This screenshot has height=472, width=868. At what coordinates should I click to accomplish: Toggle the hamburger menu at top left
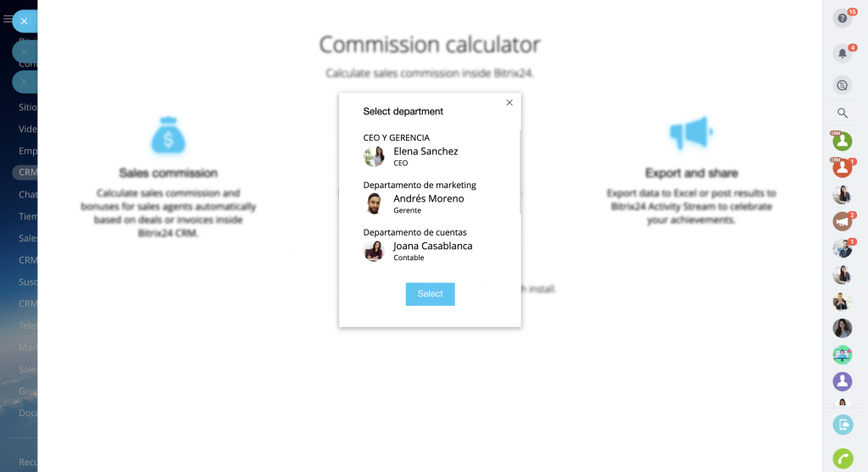pyautogui.click(x=8, y=19)
